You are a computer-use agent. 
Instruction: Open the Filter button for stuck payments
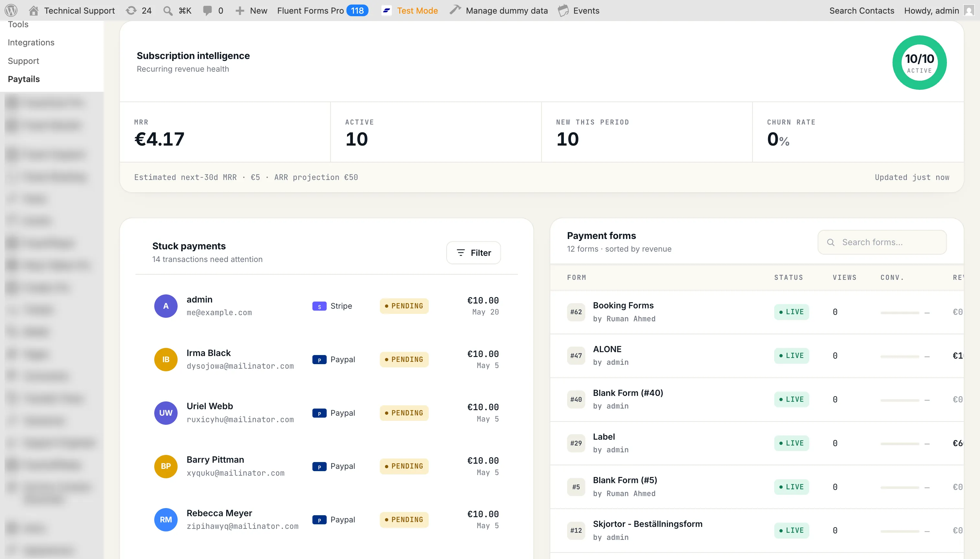pyautogui.click(x=473, y=253)
